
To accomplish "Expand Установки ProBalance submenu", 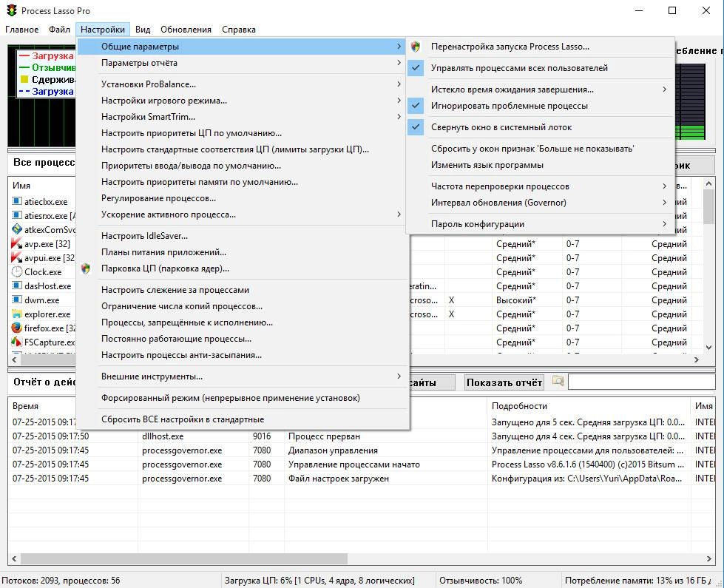I will coord(243,84).
